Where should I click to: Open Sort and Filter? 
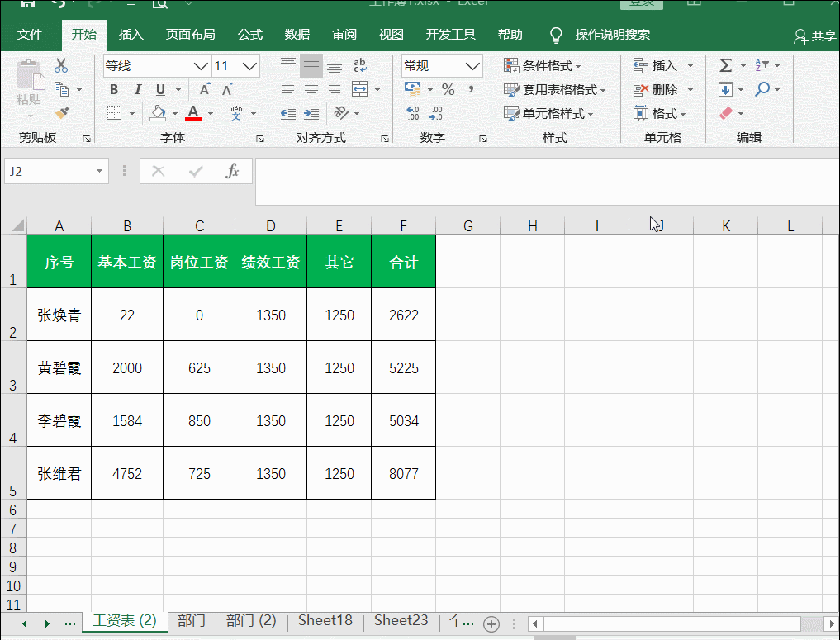tap(762, 65)
